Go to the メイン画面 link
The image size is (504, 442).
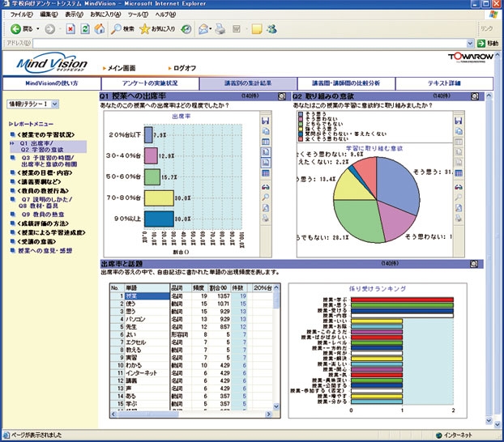click(x=123, y=68)
